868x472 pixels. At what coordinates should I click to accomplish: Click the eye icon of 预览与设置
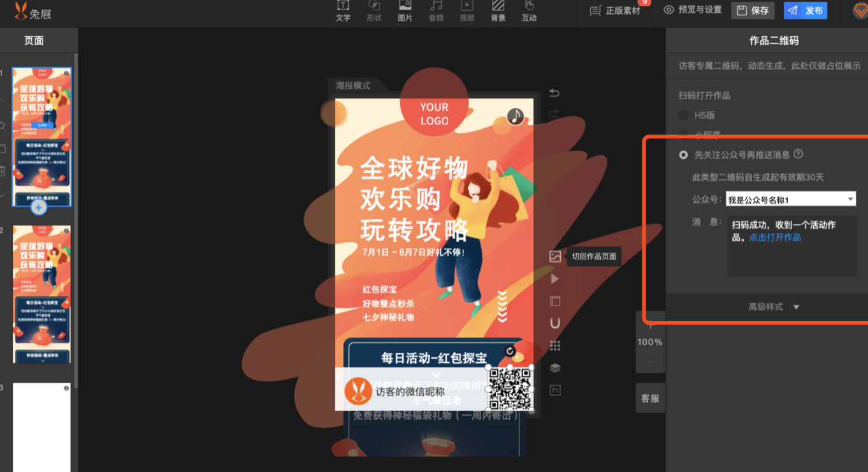coord(669,10)
